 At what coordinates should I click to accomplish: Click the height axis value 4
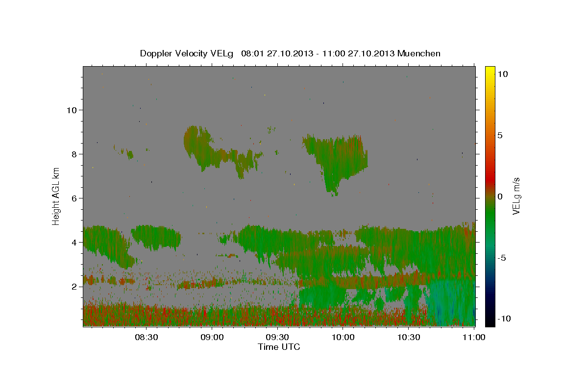[73, 242]
